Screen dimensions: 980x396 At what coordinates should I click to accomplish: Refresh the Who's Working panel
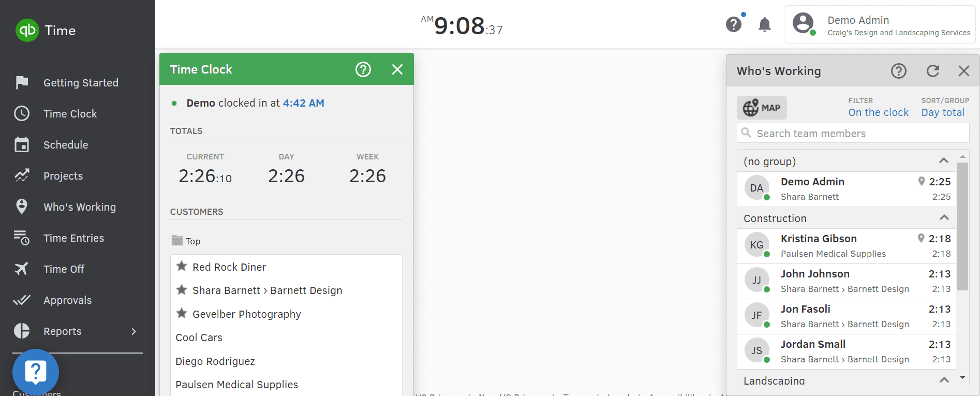pos(933,71)
